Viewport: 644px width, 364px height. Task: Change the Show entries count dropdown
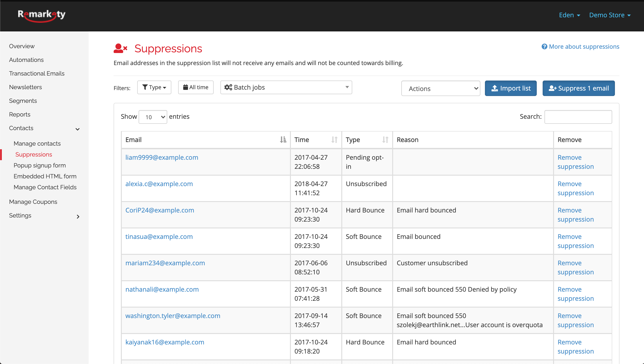pos(153,117)
